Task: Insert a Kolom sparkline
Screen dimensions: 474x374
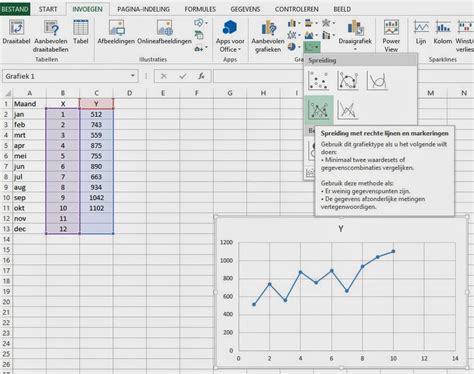Action: click(443, 32)
